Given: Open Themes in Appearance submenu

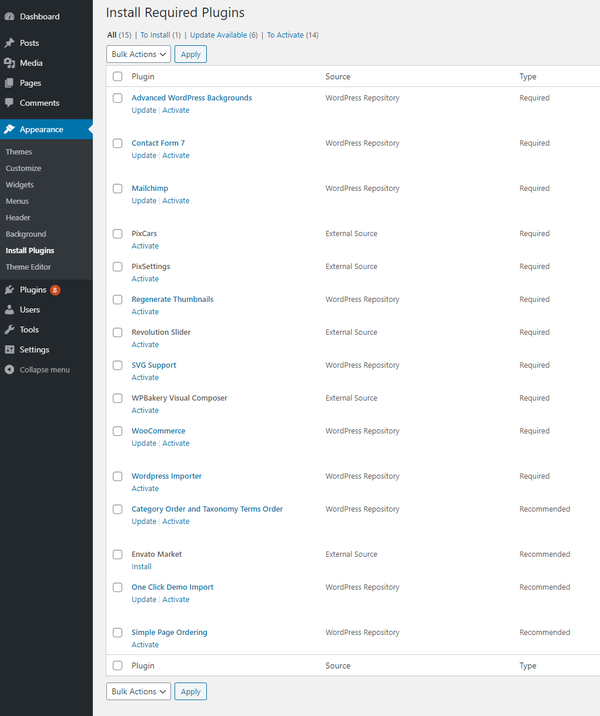Looking at the screenshot, I should tap(19, 152).
